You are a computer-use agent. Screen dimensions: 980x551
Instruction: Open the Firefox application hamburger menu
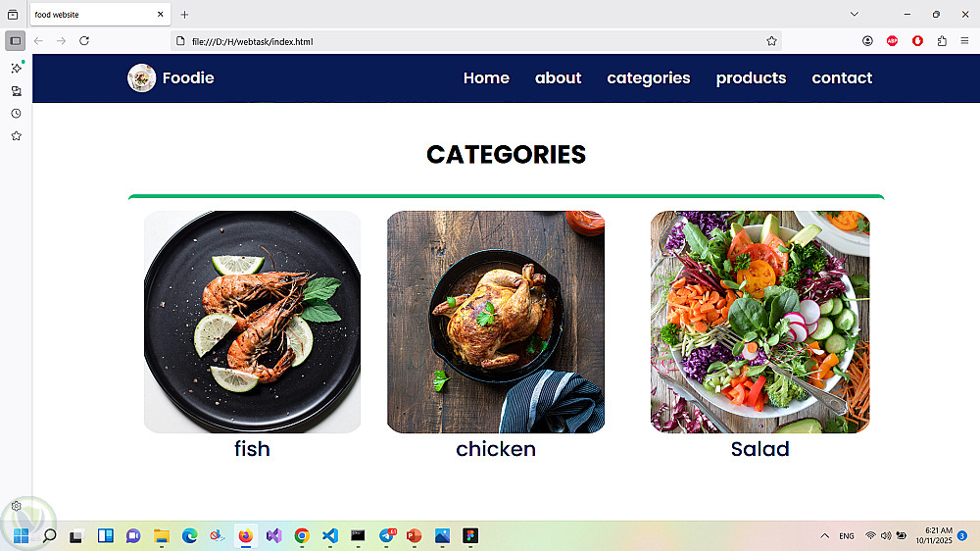click(964, 41)
